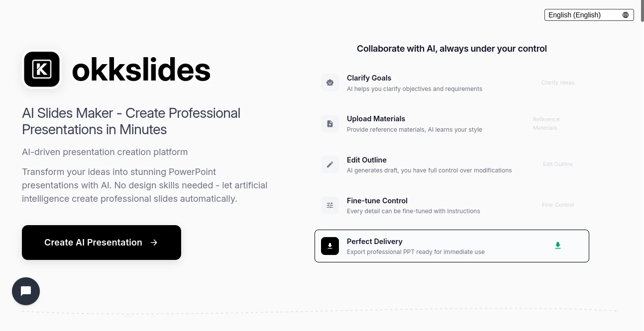Viewport: 644px width, 331px height.
Task: Click the okkslides wordmark text
Action: tap(141, 69)
